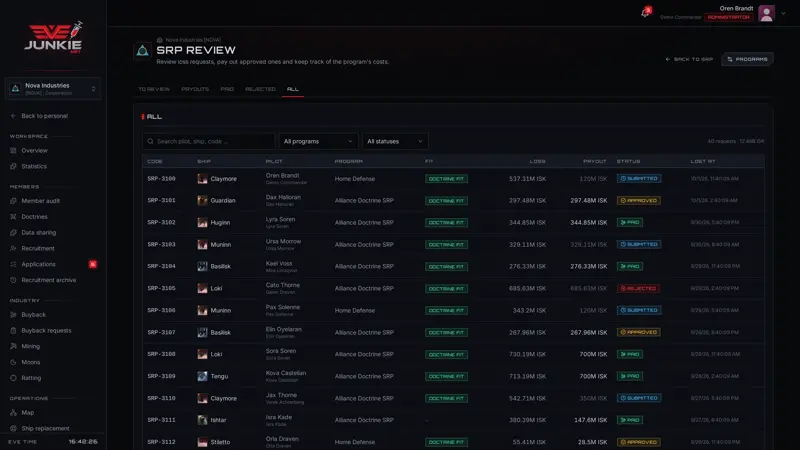Open Map page
The height and width of the screenshot is (450, 800).
[x=28, y=413]
